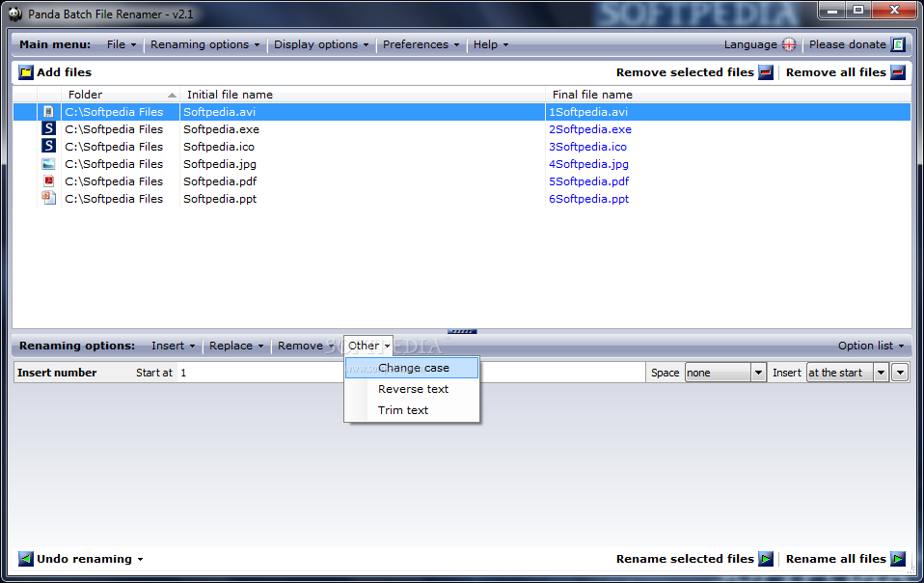Open the Option list dropdown
Viewport: 924px width, 583px height.
point(871,346)
